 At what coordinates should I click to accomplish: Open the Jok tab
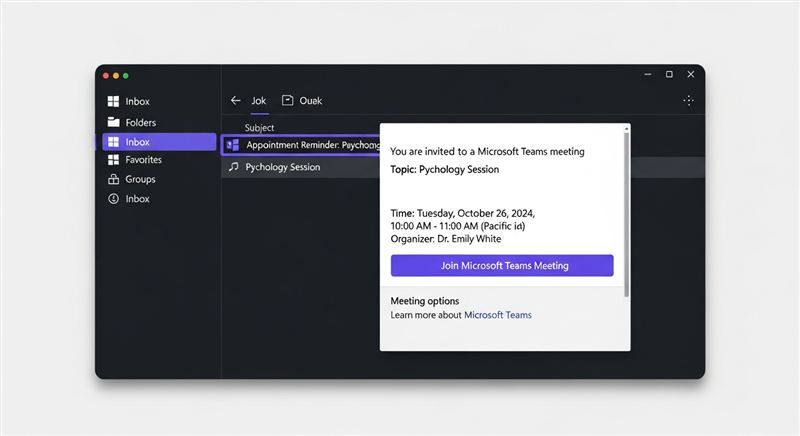coord(259,101)
